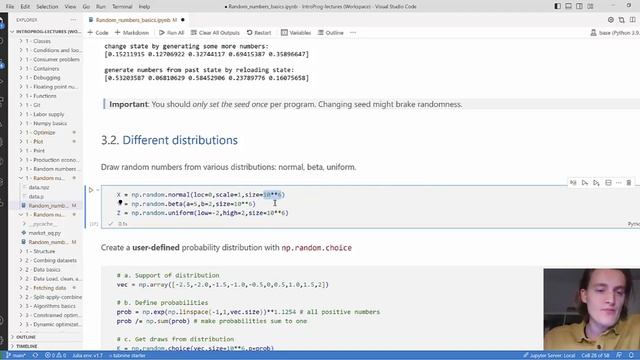Image resolution: width=640 pixels, height=360 pixels.
Task: Execute cell and below icon
Action: click(596, 183)
